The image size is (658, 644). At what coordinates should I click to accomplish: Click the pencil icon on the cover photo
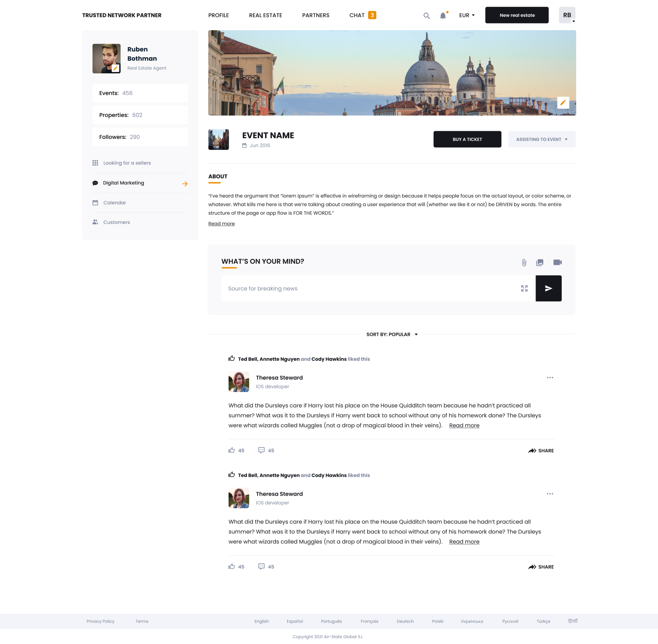[x=563, y=103]
